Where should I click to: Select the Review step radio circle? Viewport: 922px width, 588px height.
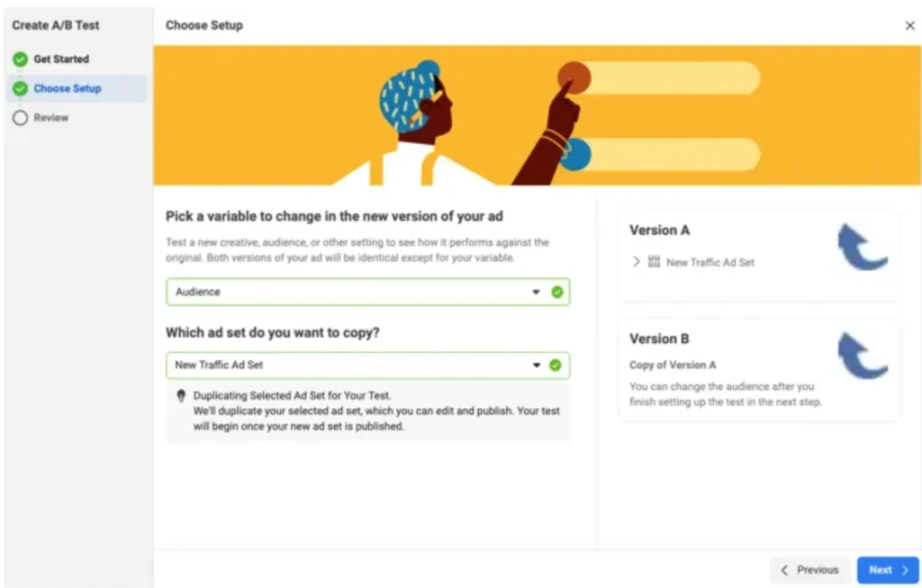(x=22, y=117)
